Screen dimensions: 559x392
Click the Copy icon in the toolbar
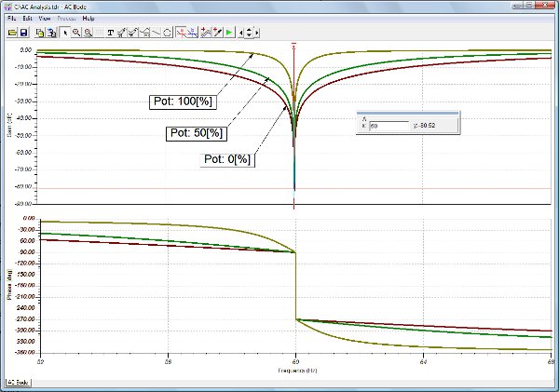point(40,32)
